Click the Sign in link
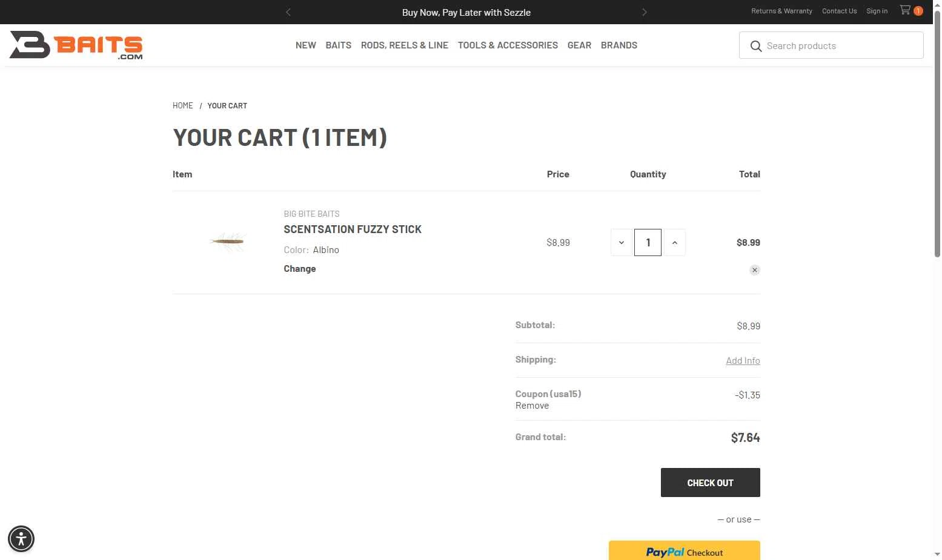The image size is (942, 560). [877, 11]
